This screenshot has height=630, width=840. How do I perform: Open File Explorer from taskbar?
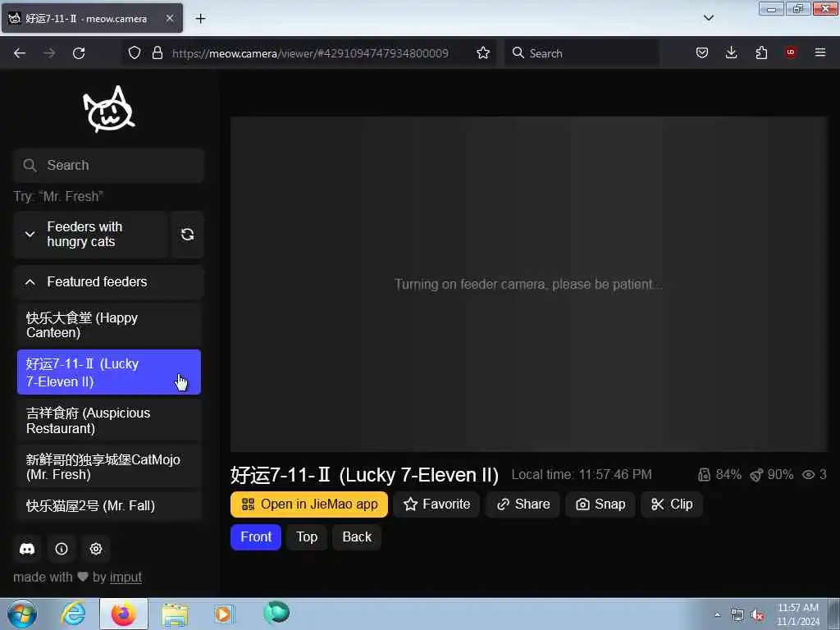pos(175,614)
